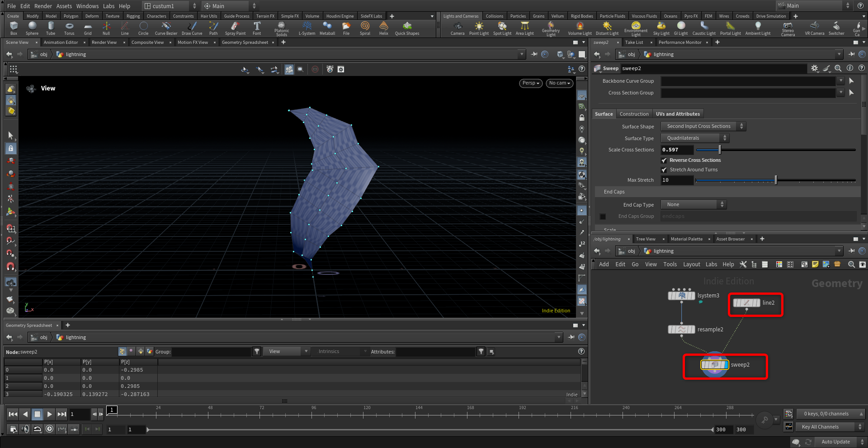
Task: Open the Surface Shape dropdown
Action: (703, 127)
